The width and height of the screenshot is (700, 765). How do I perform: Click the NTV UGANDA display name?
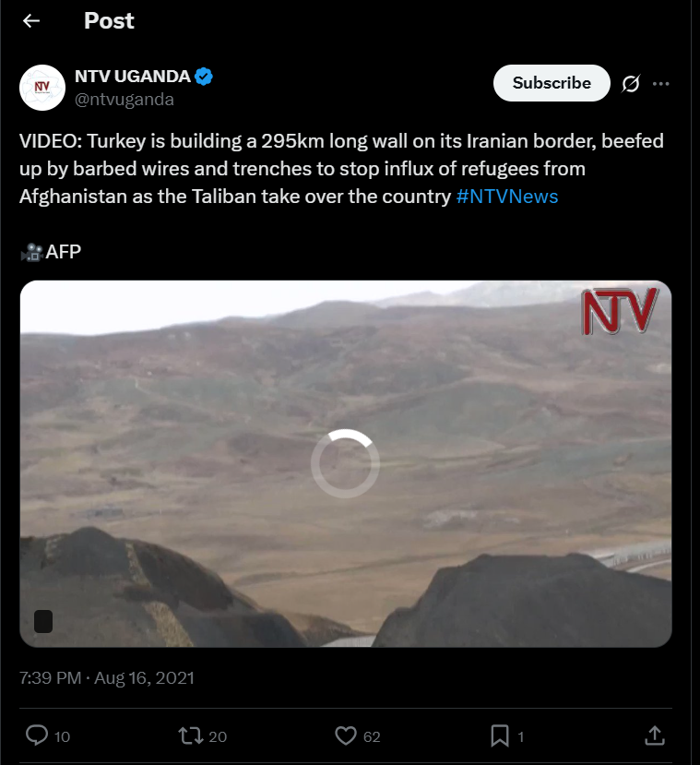point(133,77)
